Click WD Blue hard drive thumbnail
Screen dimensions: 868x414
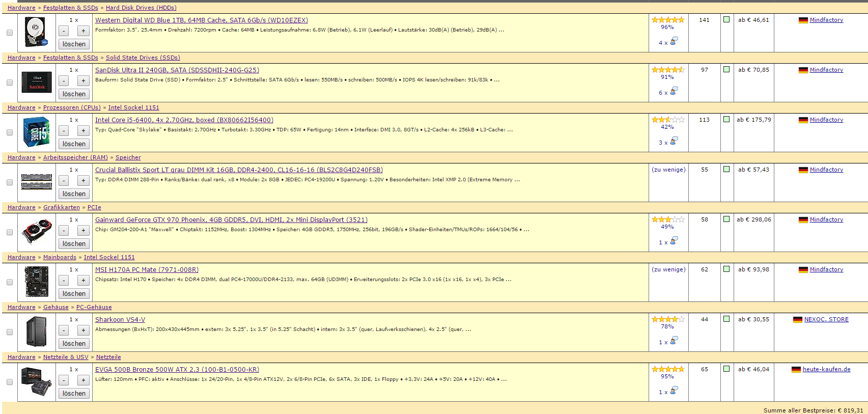[x=37, y=32]
